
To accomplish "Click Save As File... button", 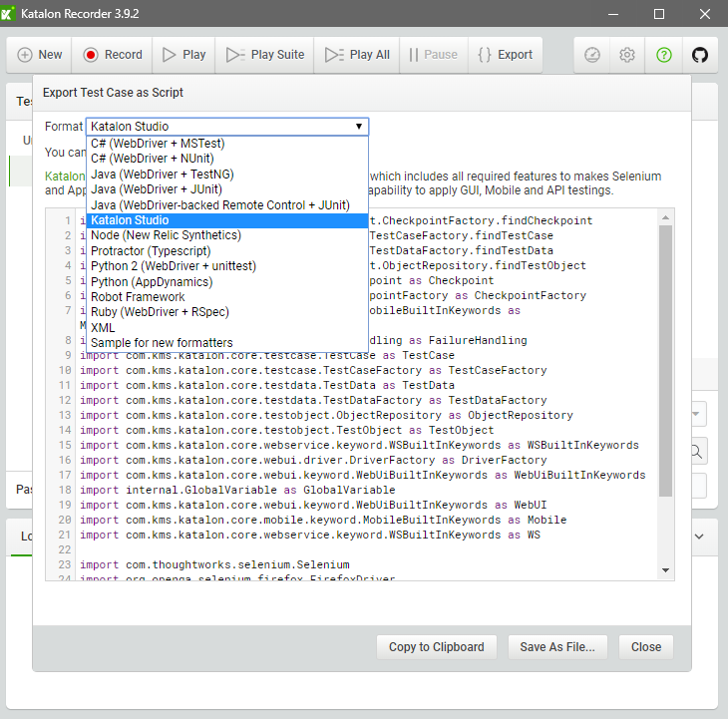I will click(557, 647).
